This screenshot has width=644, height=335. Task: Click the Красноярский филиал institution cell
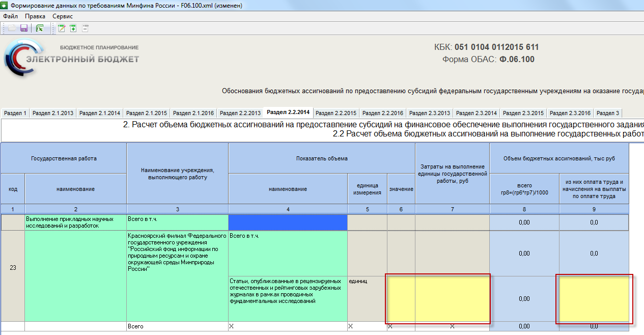pos(177,275)
